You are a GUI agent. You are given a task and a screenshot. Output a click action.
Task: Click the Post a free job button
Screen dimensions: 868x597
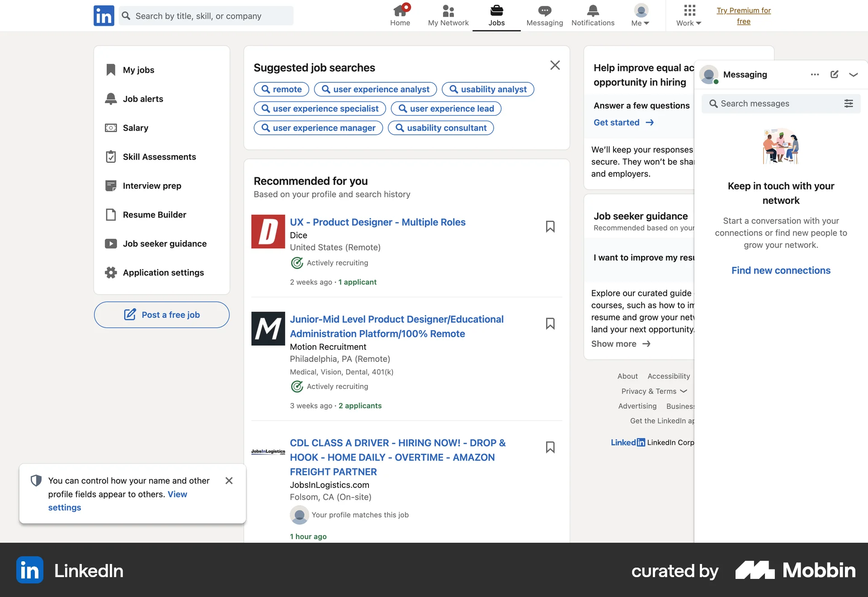point(161,314)
